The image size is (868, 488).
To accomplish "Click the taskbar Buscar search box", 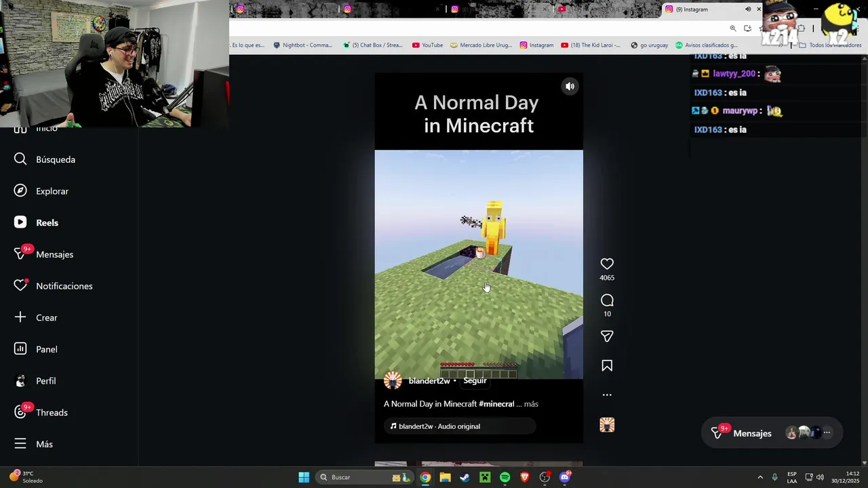I will click(366, 477).
